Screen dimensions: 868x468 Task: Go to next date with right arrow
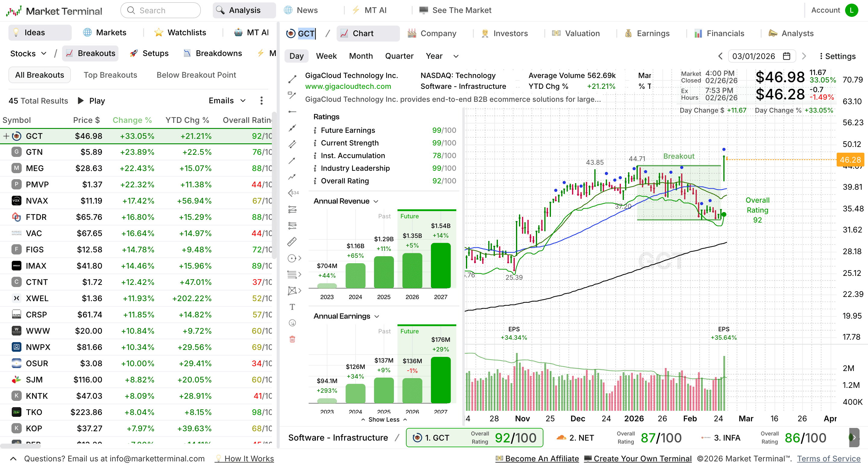click(804, 56)
